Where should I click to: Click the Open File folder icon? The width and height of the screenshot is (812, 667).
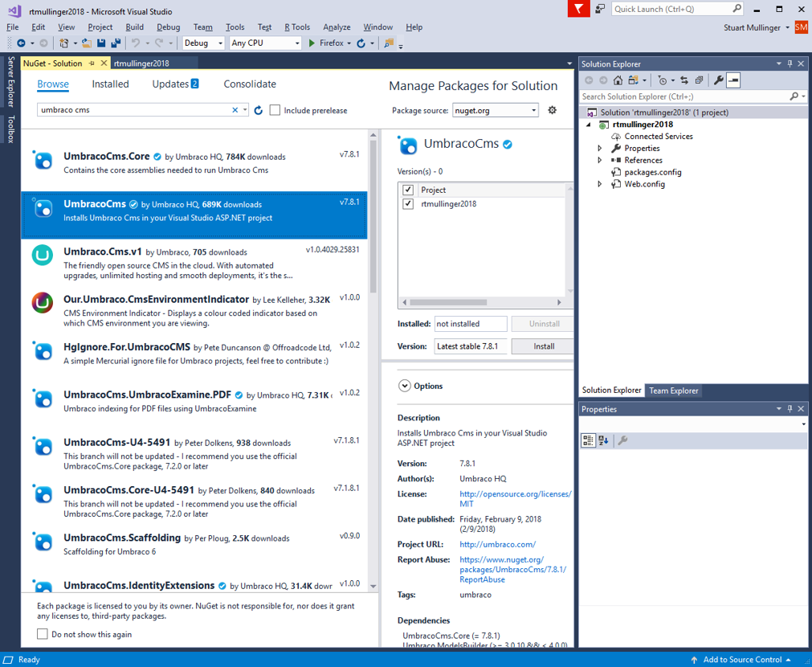87,43
